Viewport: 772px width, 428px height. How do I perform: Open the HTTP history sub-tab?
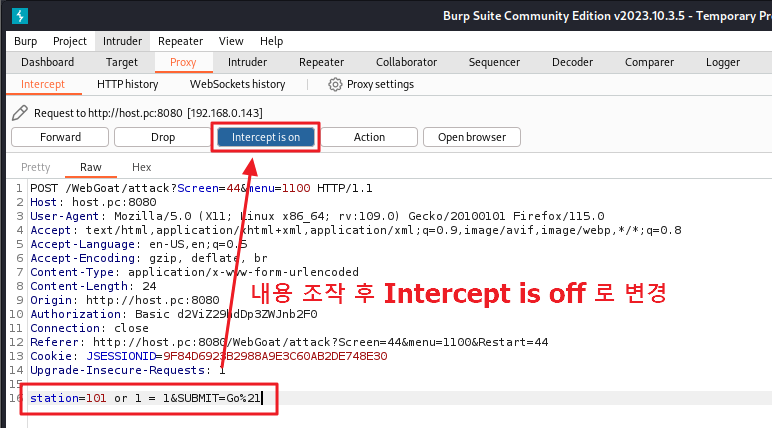(x=128, y=84)
